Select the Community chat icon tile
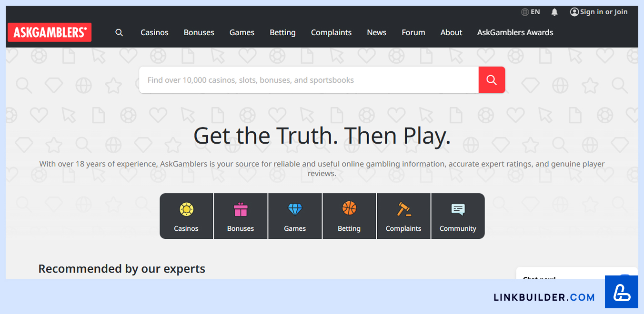644x314 pixels. [x=458, y=216]
